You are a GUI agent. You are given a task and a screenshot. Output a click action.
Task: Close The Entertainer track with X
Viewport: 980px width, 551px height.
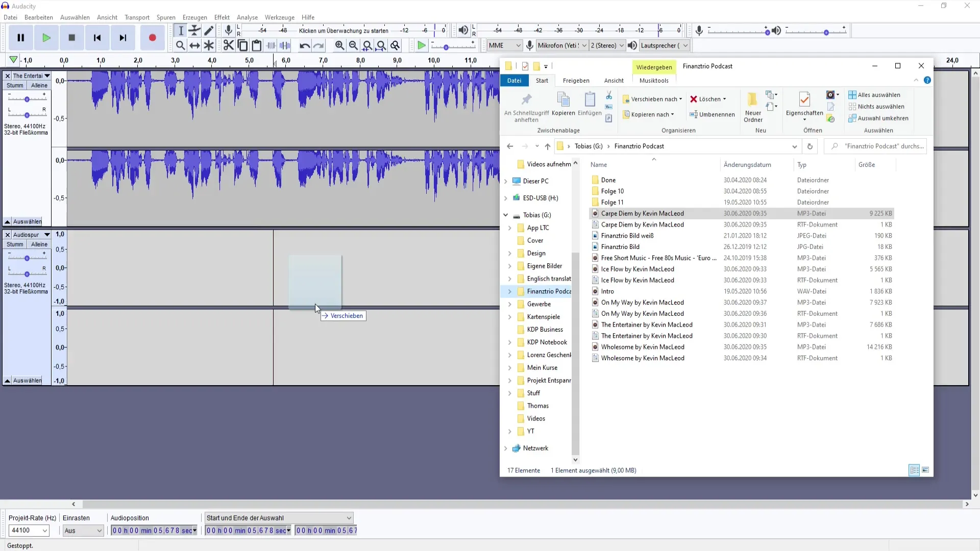[x=8, y=76]
